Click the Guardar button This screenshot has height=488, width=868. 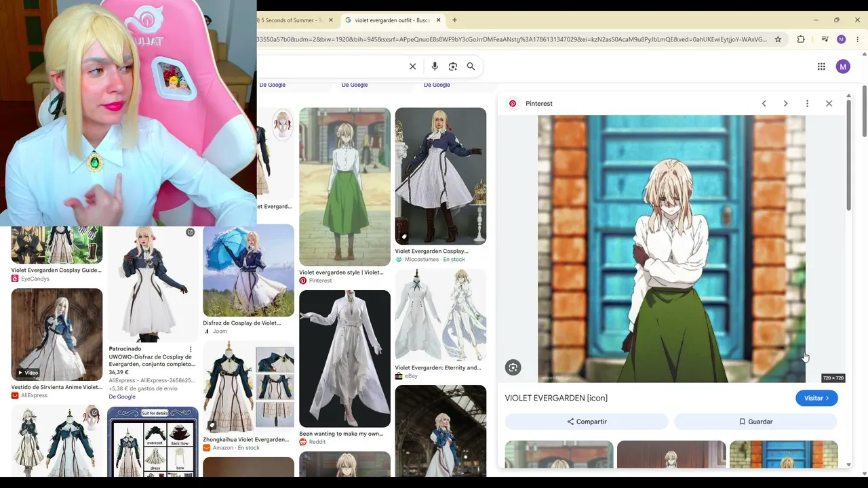click(x=755, y=422)
